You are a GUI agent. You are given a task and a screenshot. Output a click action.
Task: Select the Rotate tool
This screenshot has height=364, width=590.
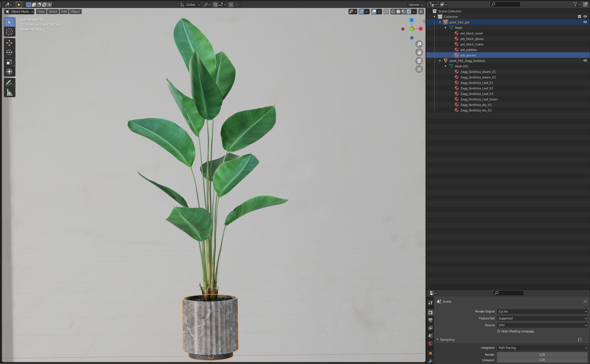[x=9, y=52]
